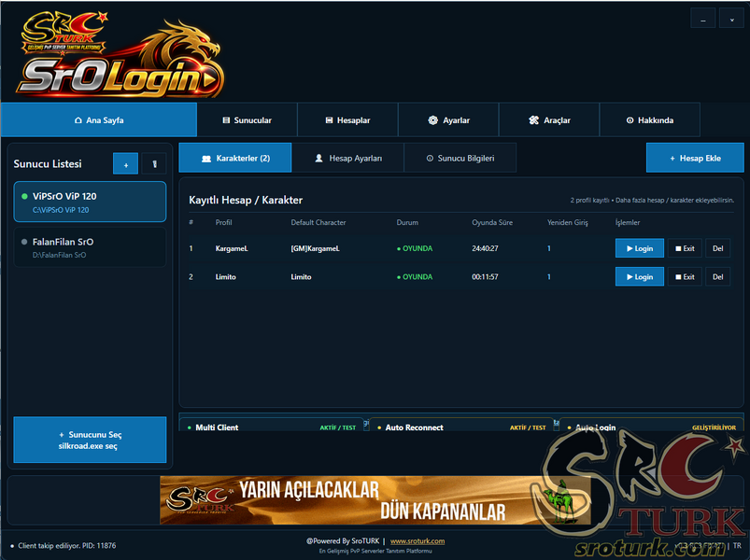The image size is (750, 560).
Task: Click the info icon in Hakkında tab
Action: pyautogui.click(x=630, y=119)
